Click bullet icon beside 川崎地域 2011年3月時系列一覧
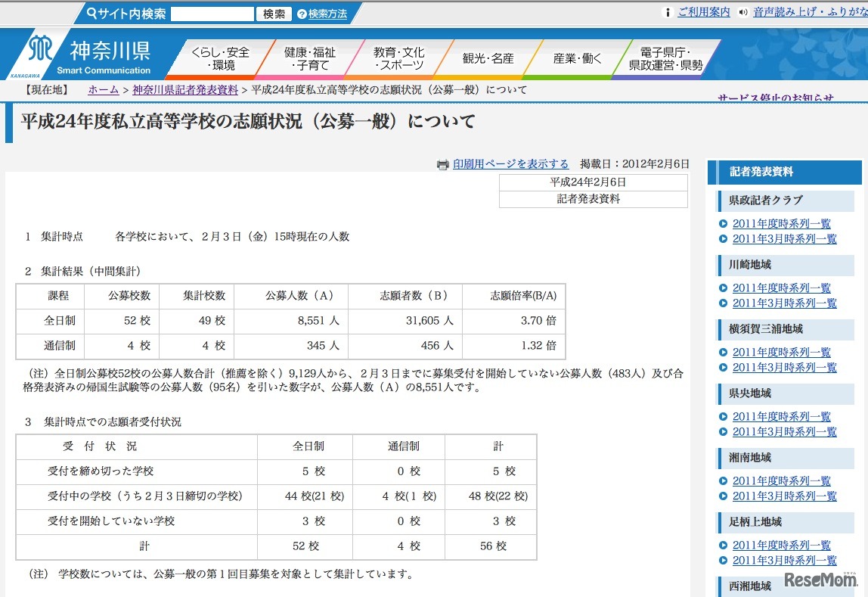This screenshot has height=597, width=868. (x=724, y=303)
